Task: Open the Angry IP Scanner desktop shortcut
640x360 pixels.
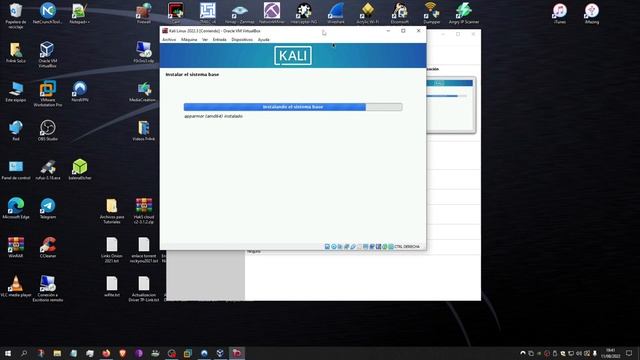Action: [464, 13]
